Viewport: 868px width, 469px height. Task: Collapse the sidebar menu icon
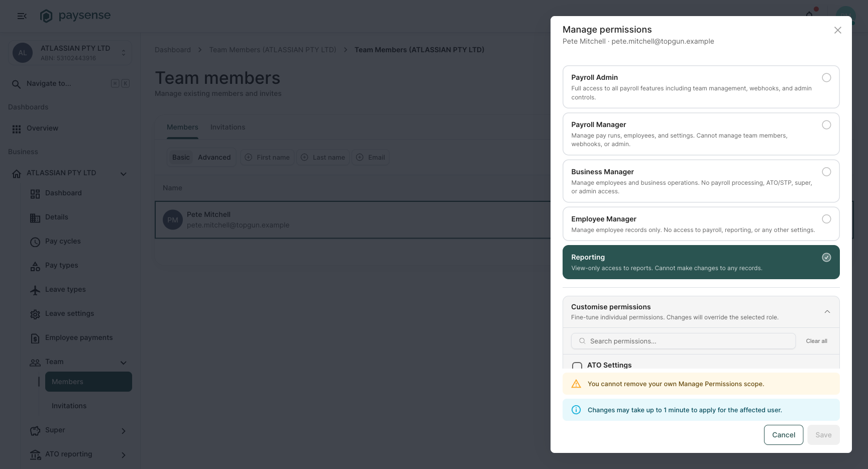(x=22, y=16)
